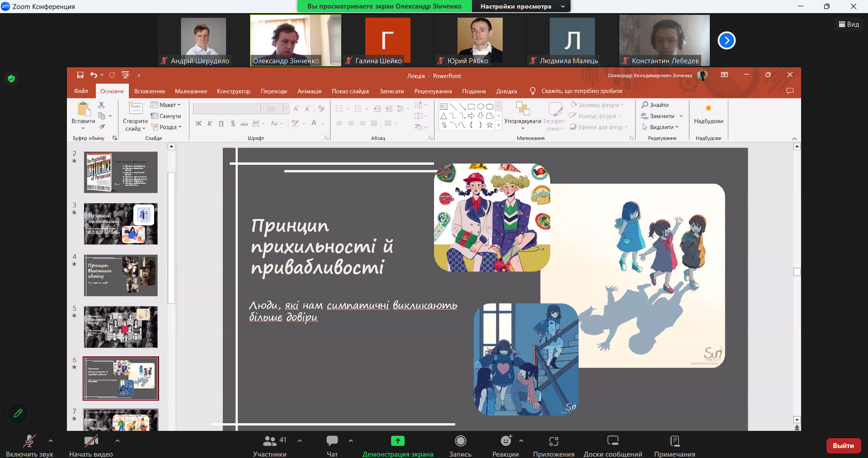Click the Format Painter brush icon
The image size is (868, 458).
(102, 127)
